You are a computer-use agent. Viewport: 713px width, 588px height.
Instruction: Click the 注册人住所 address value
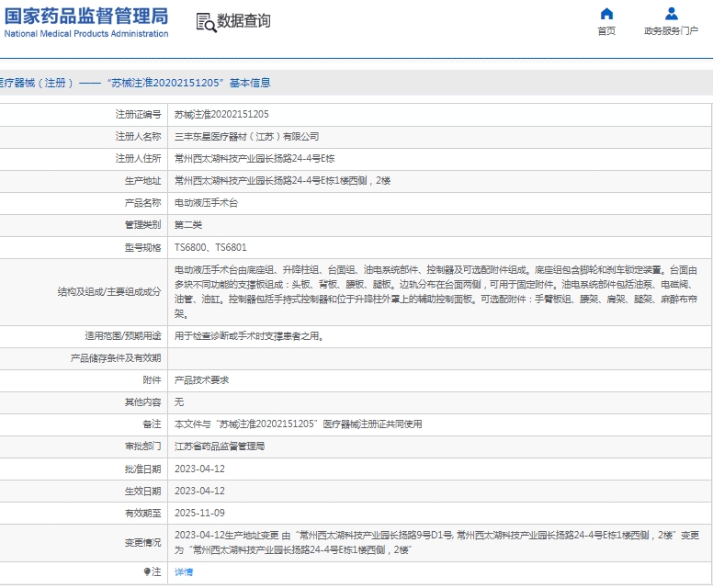(255, 159)
